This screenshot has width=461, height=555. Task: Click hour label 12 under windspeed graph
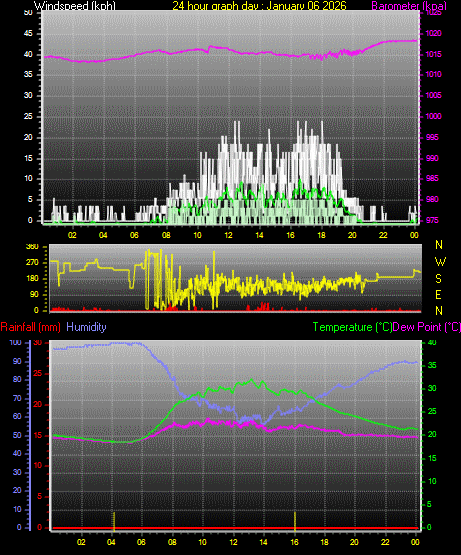tap(228, 235)
